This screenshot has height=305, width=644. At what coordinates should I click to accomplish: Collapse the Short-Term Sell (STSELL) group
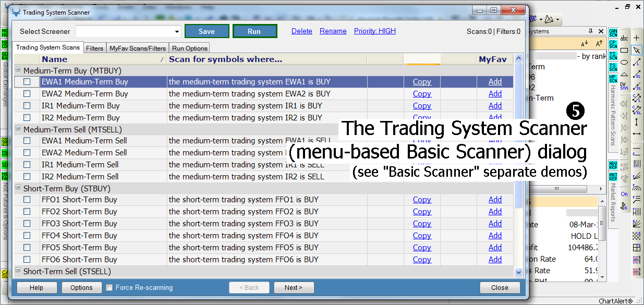click(x=18, y=271)
